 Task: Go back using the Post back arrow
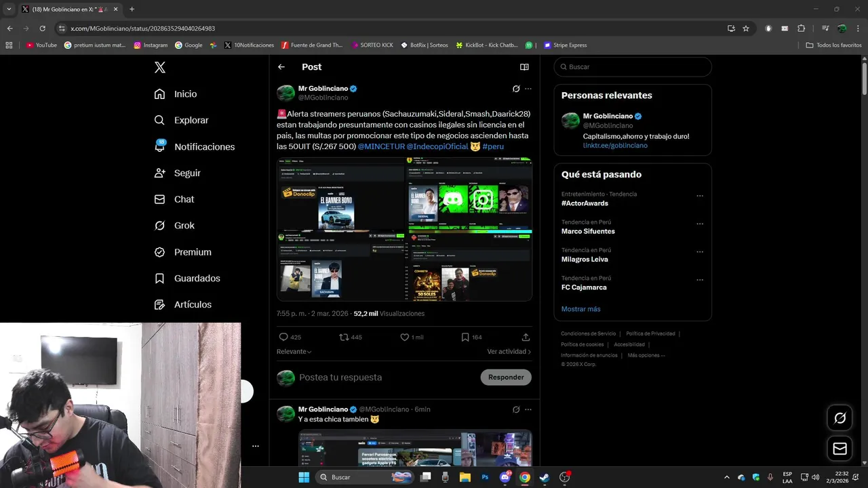281,67
